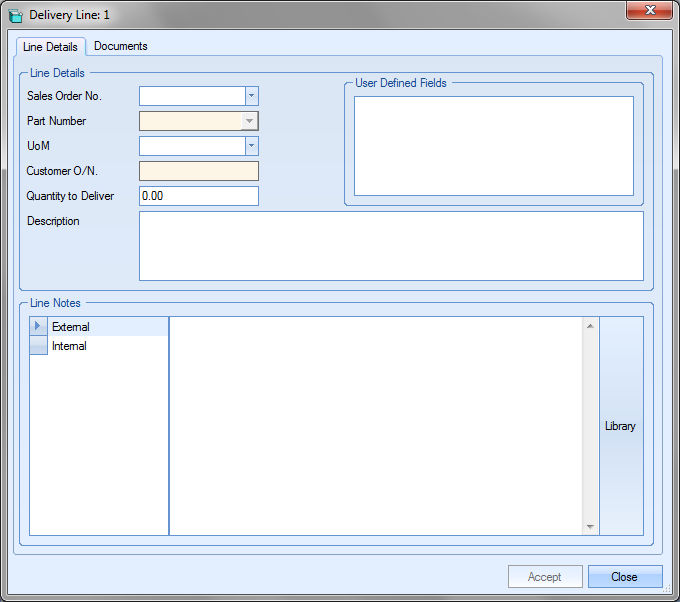The image size is (680, 602).
Task: Click the Quantity to Deliver field
Action: tap(198, 196)
